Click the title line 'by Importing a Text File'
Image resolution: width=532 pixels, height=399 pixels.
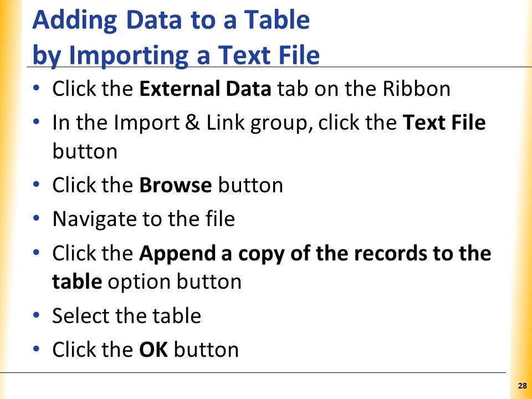[x=176, y=55]
